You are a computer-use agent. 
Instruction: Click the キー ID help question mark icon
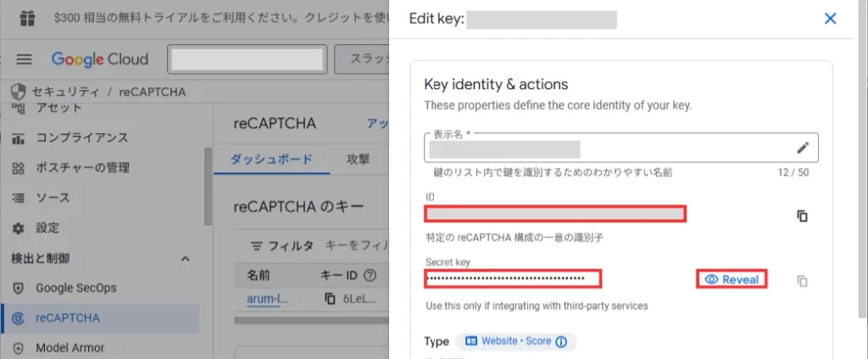point(370,275)
